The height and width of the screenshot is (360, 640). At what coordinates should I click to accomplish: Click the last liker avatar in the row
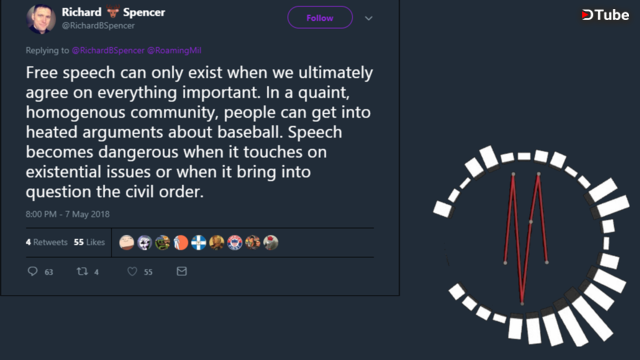271,242
